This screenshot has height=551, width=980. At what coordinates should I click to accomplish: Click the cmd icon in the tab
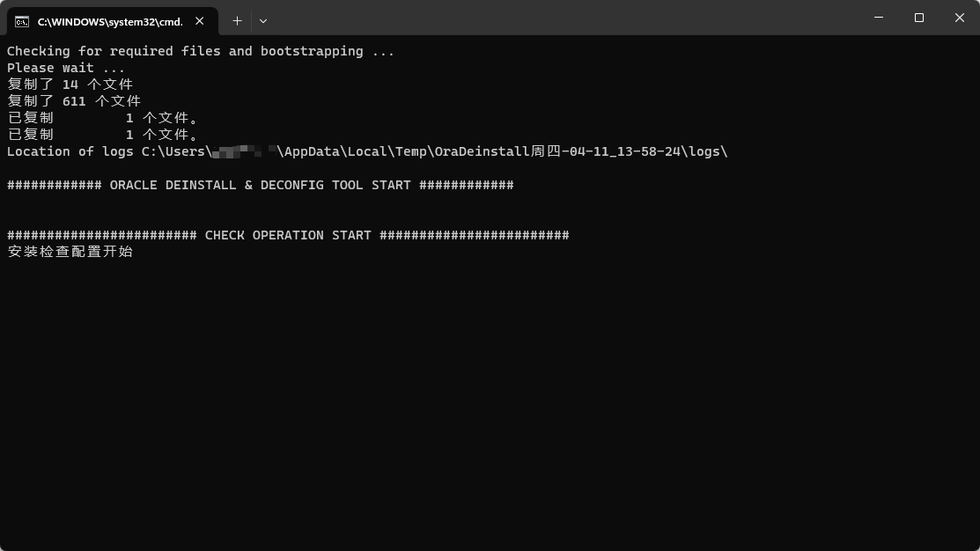(22, 21)
